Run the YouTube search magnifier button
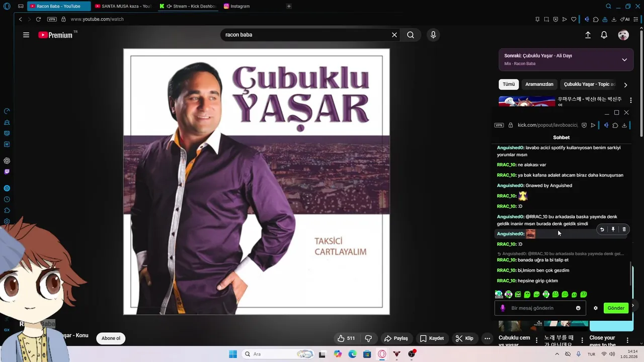 [411, 35]
